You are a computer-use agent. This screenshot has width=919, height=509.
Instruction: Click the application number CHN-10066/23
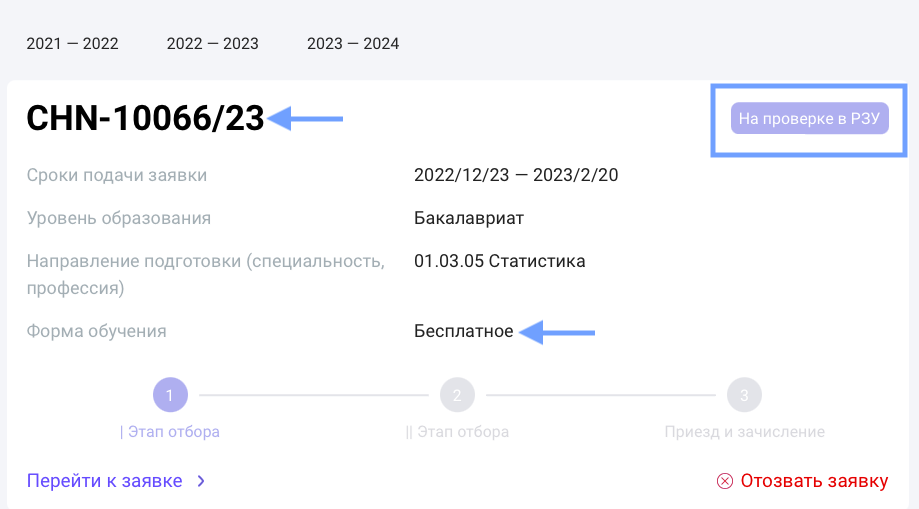click(145, 119)
